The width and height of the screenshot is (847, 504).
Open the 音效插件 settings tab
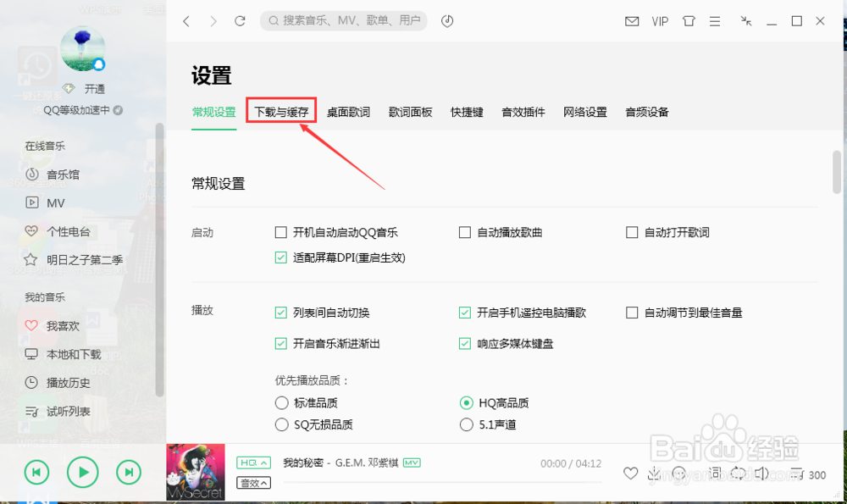tap(523, 111)
